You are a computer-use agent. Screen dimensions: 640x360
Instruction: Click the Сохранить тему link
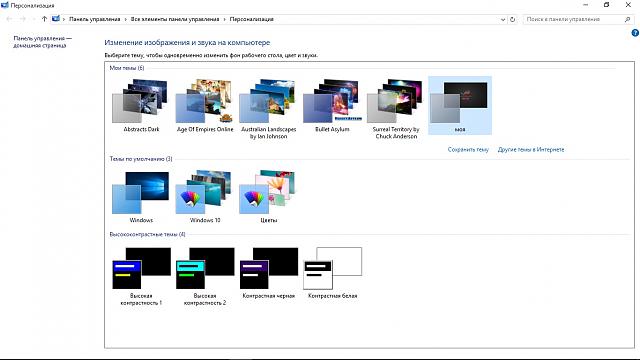click(468, 149)
